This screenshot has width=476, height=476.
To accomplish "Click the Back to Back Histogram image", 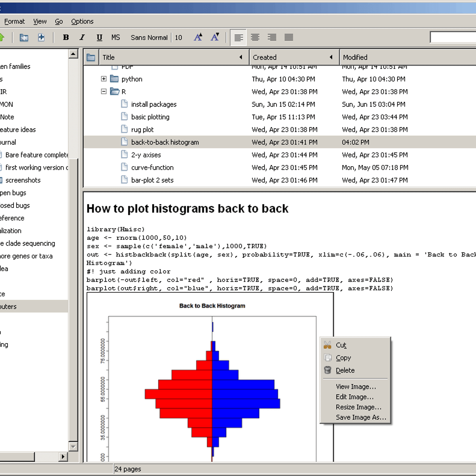I will 210,378.
